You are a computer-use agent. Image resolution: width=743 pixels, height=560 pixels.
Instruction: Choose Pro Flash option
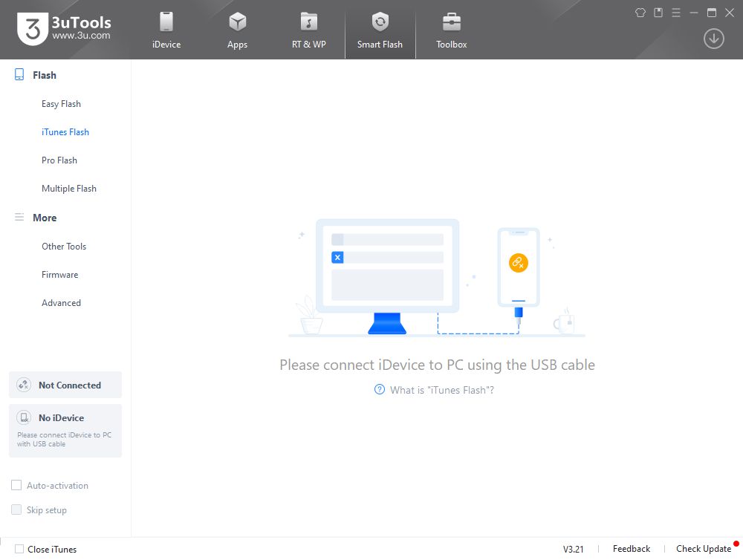59,160
